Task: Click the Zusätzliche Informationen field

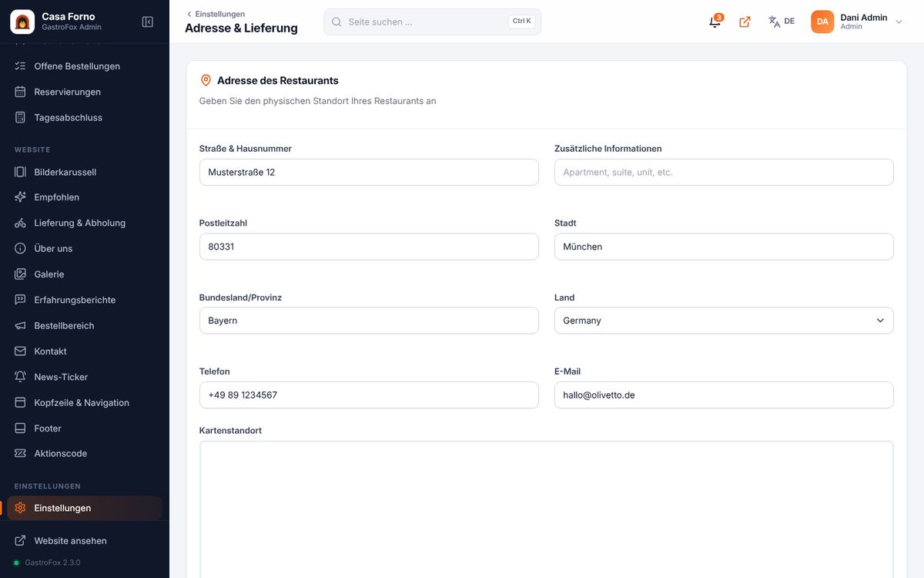Action: 724,172
